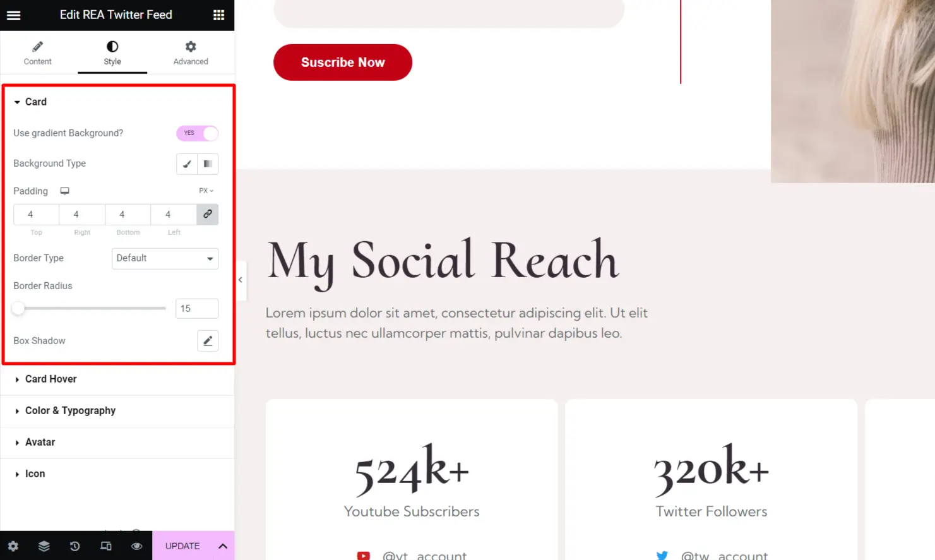
Task: Collapse the editor panel with side arrow
Action: click(x=241, y=280)
